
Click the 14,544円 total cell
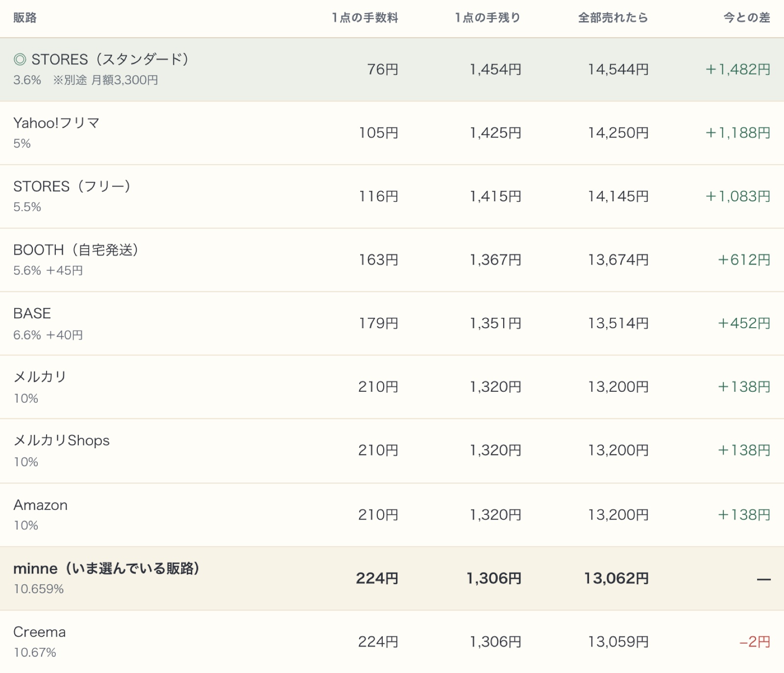[618, 70]
